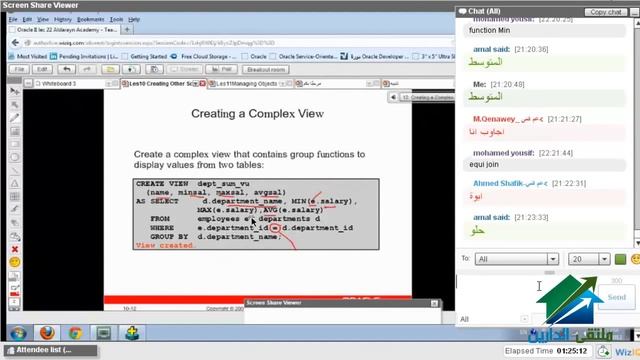Open the Tools menu

[116, 19]
